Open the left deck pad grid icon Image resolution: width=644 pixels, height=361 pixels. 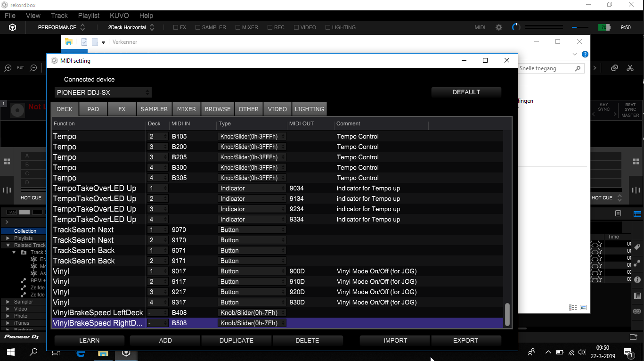(x=7, y=162)
